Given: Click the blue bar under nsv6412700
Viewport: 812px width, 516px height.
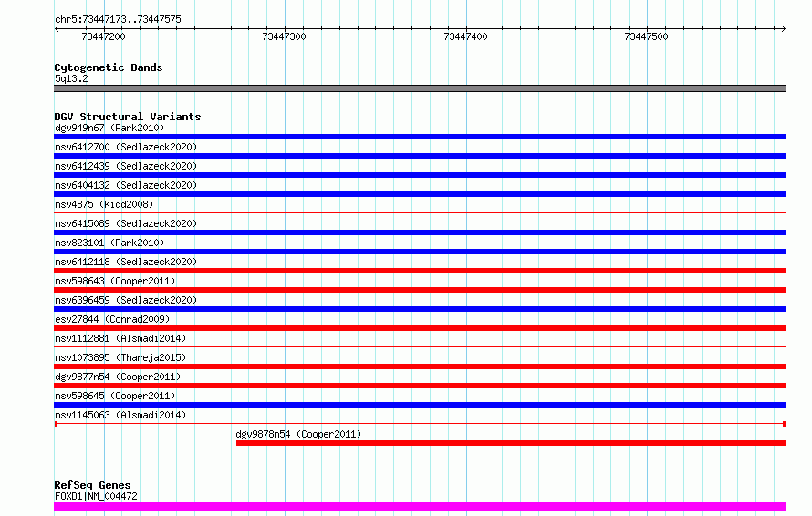Looking at the screenshot, I should pyautogui.click(x=420, y=156).
